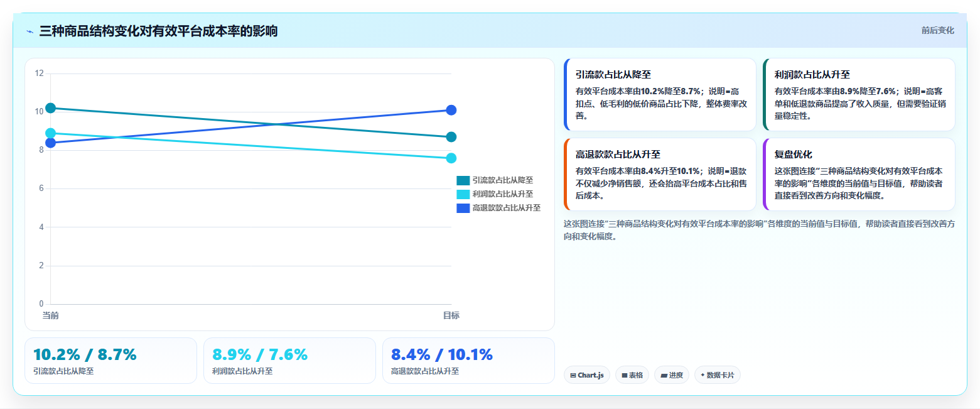Click 高退款款占比从升至 caption under 8.4% / 10.1%
This screenshot has width=980, height=409.
pyautogui.click(x=425, y=371)
